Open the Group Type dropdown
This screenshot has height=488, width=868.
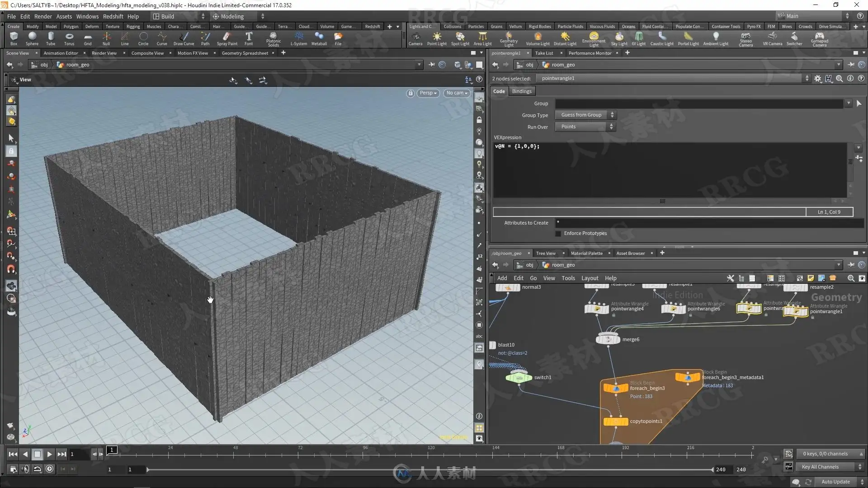pos(585,115)
